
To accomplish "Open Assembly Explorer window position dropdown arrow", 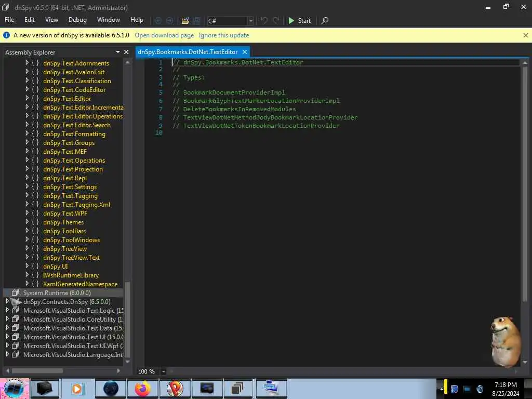I will click(118, 52).
